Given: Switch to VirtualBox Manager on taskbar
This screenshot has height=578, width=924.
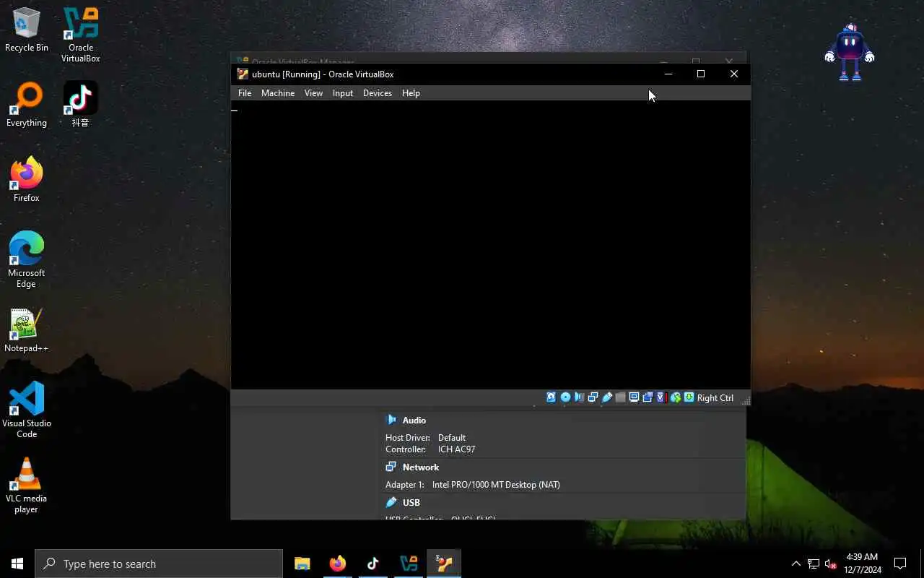Looking at the screenshot, I should (x=409, y=564).
